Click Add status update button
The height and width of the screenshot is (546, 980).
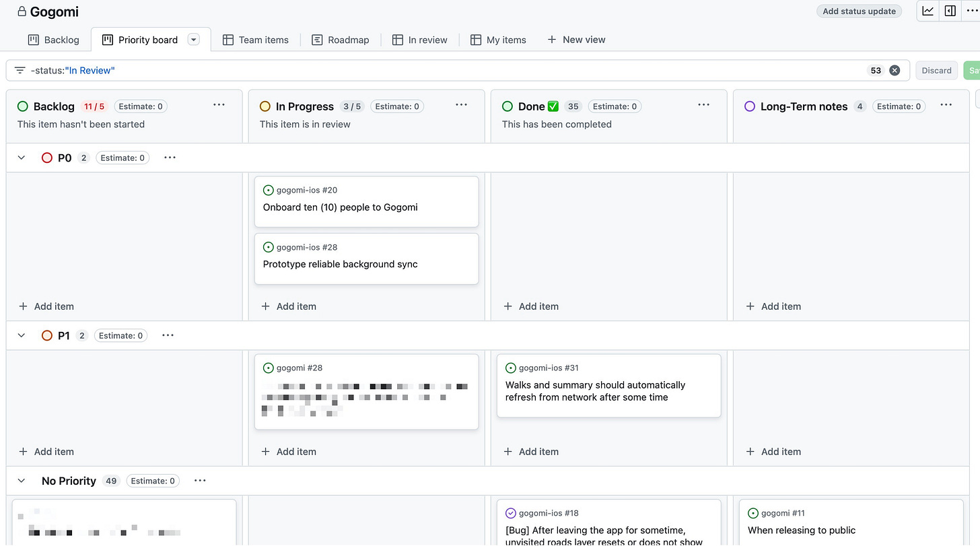click(859, 11)
